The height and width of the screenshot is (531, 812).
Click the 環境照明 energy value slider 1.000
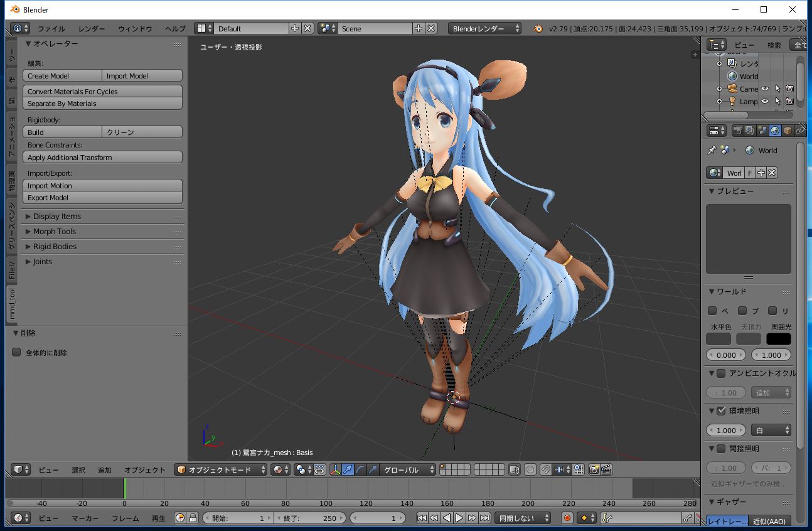[x=726, y=430]
